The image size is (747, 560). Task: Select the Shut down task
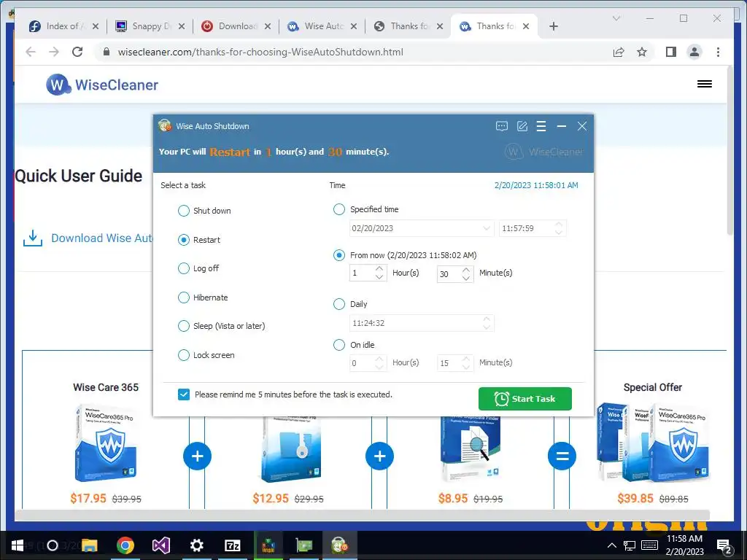pyautogui.click(x=183, y=211)
